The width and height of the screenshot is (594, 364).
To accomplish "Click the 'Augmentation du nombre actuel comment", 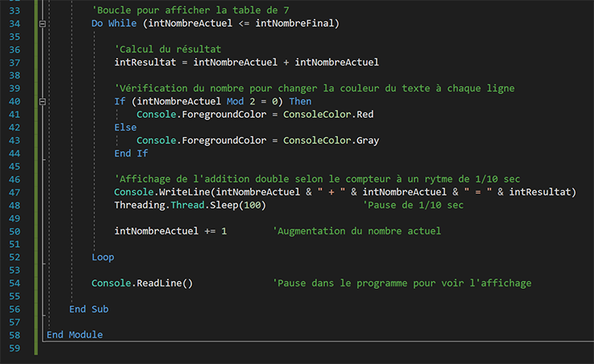I will click(x=356, y=231).
